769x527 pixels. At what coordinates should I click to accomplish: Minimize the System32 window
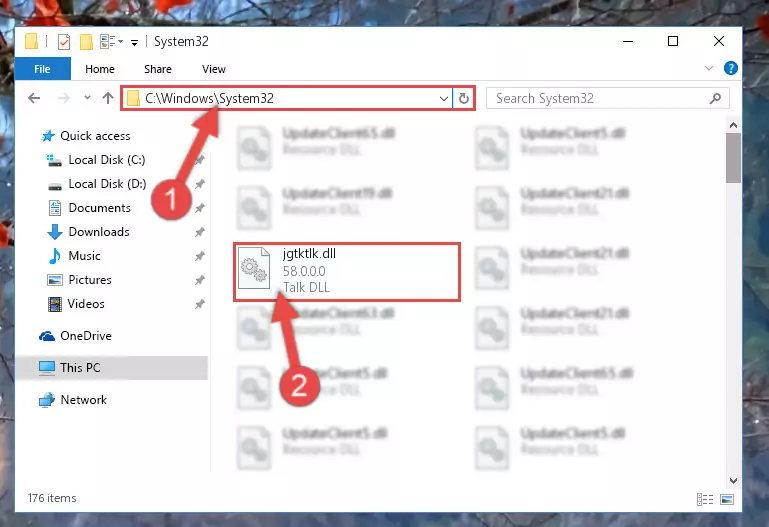[x=628, y=42]
